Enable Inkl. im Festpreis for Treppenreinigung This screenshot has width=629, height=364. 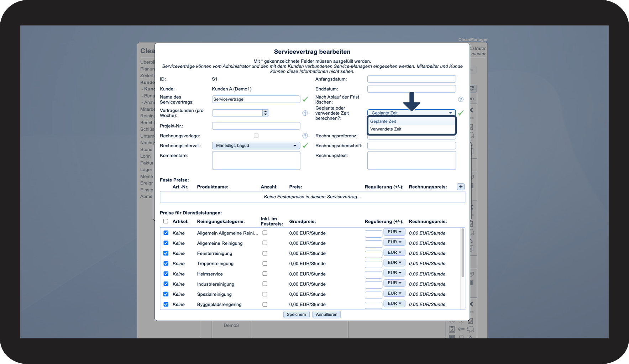tap(265, 263)
